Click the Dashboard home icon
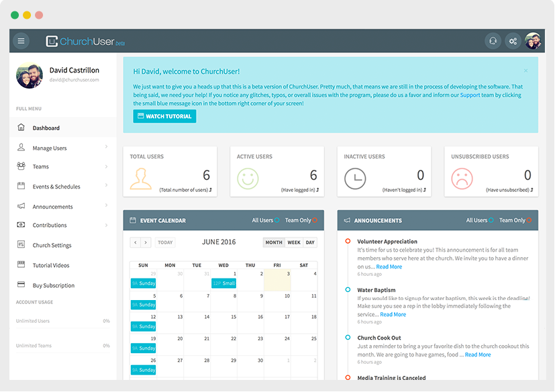Image resolution: width=555 pixels, height=392 pixels. (x=21, y=128)
